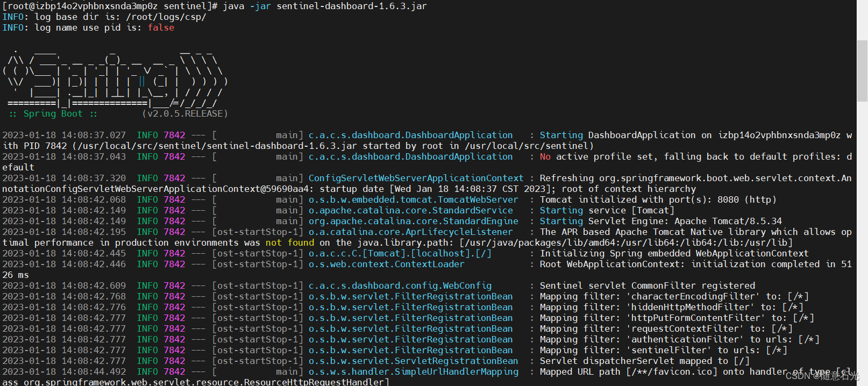868x386 pixels.
Task: Click 'PID 7842' in the wrapped startup line
Action: pos(45,146)
